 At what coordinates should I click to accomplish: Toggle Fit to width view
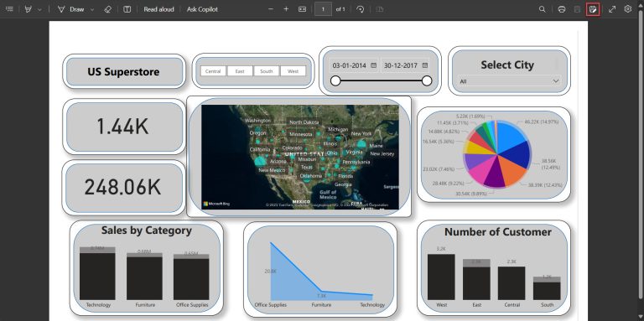pyautogui.click(x=302, y=9)
